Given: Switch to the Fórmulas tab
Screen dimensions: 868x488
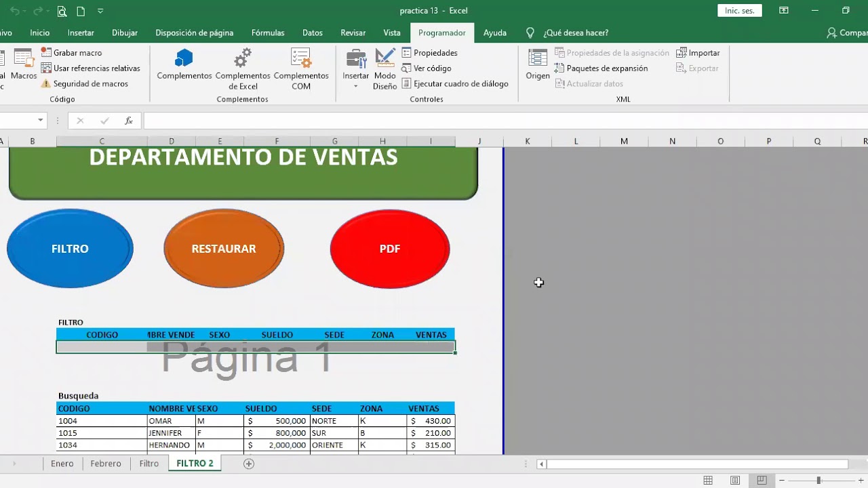Looking at the screenshot, I should tap(268, 33).
